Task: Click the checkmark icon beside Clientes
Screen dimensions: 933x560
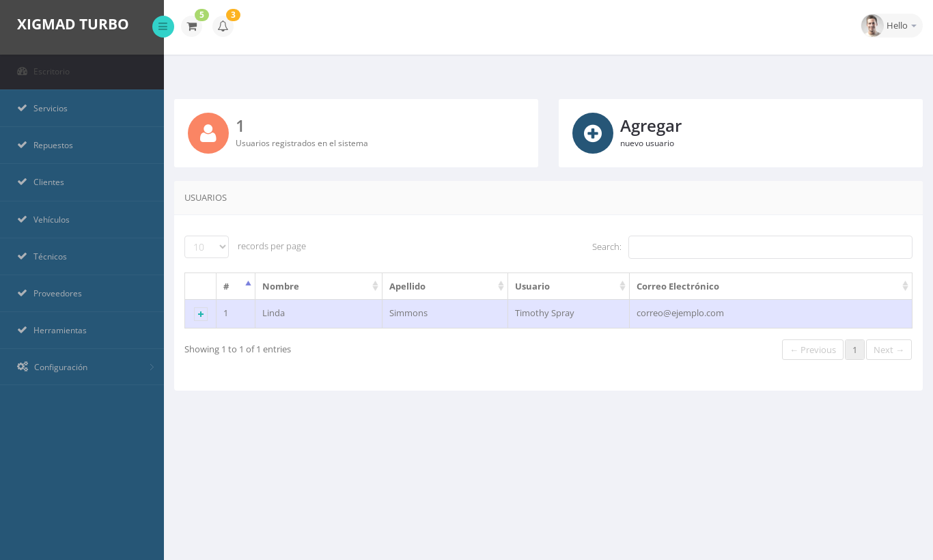Action: (x=22, y=182)
